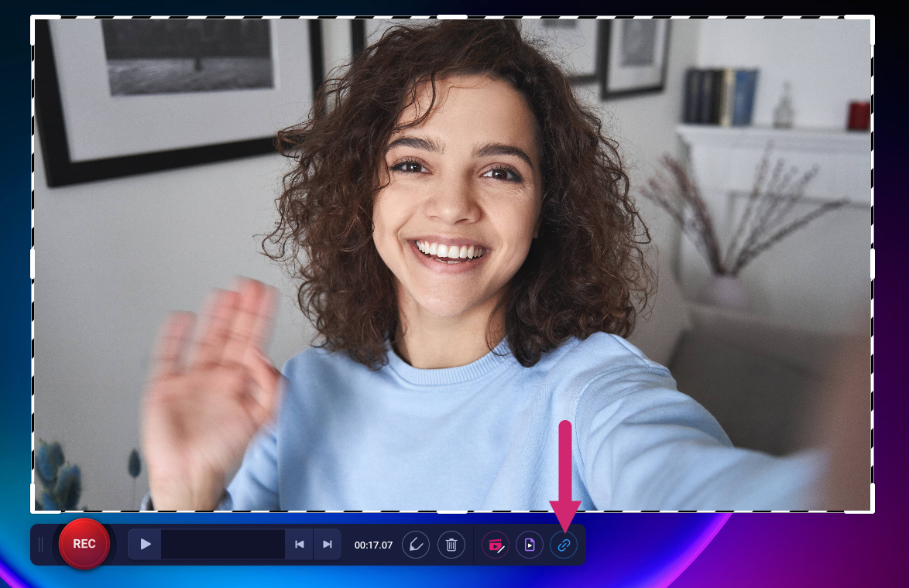Click the dark playback progress track
This screenshot has height=588, width=909.
(x=223, y=545)
